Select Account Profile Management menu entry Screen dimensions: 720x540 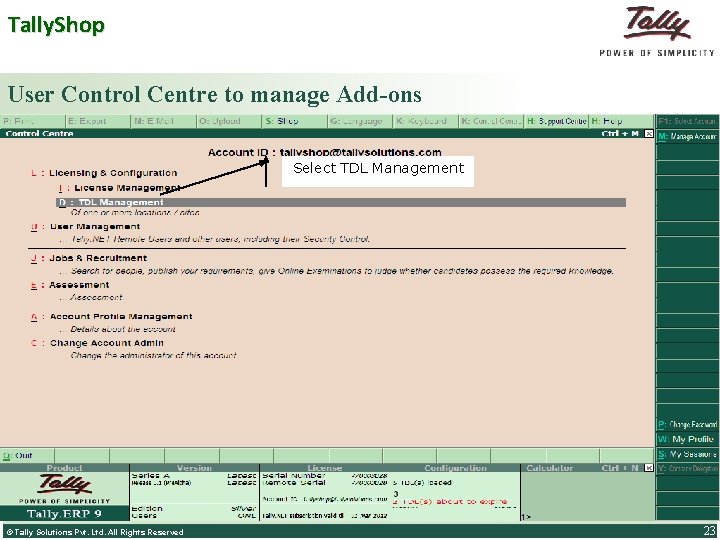112,316
